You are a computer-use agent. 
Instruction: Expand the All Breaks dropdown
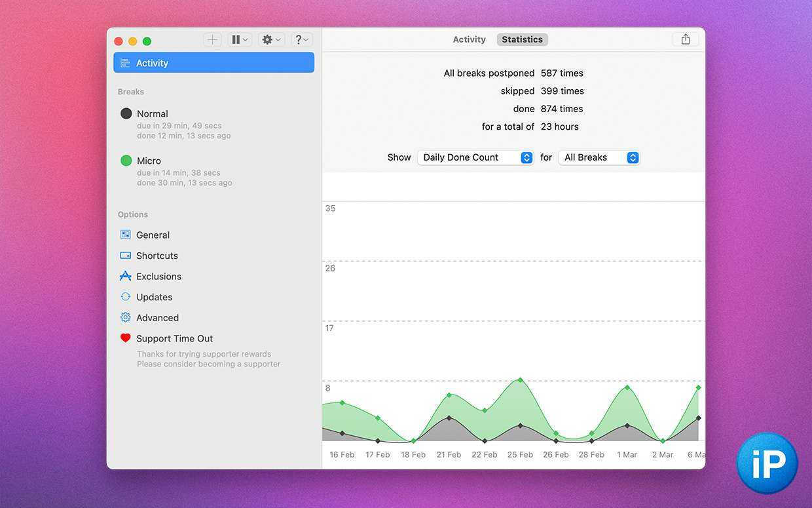(x=599, y=157)
